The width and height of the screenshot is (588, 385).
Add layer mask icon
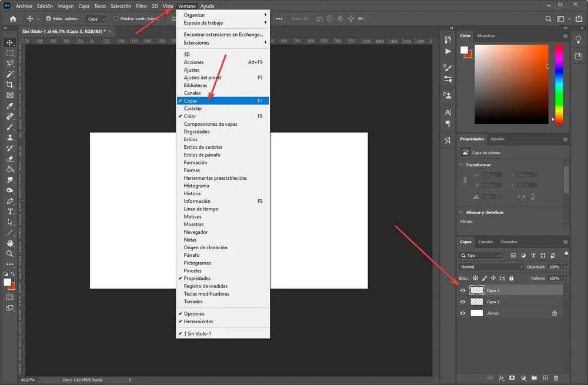point(512,378)
